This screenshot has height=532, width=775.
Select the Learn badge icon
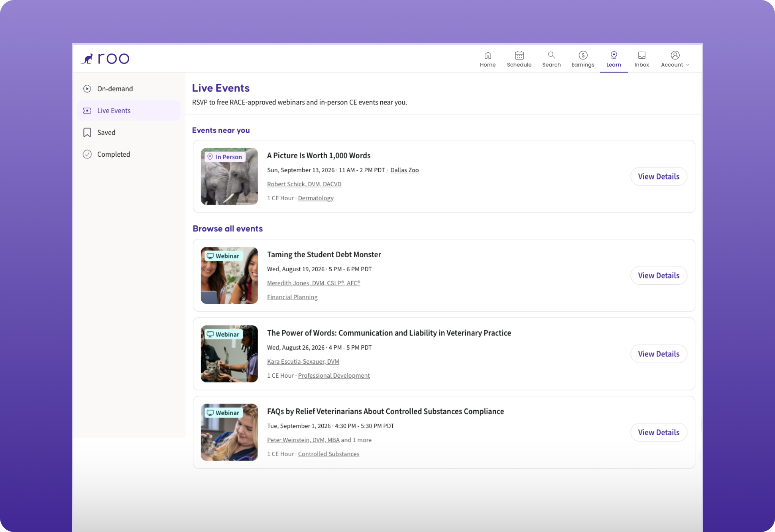614,55
